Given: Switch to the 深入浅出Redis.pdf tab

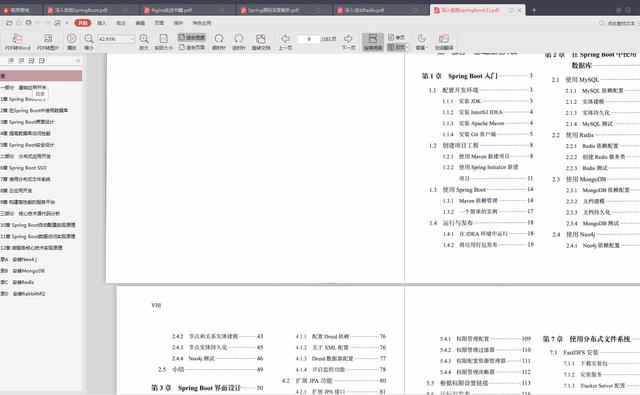Looking at the screenshot, I should (x=380, y=10).
